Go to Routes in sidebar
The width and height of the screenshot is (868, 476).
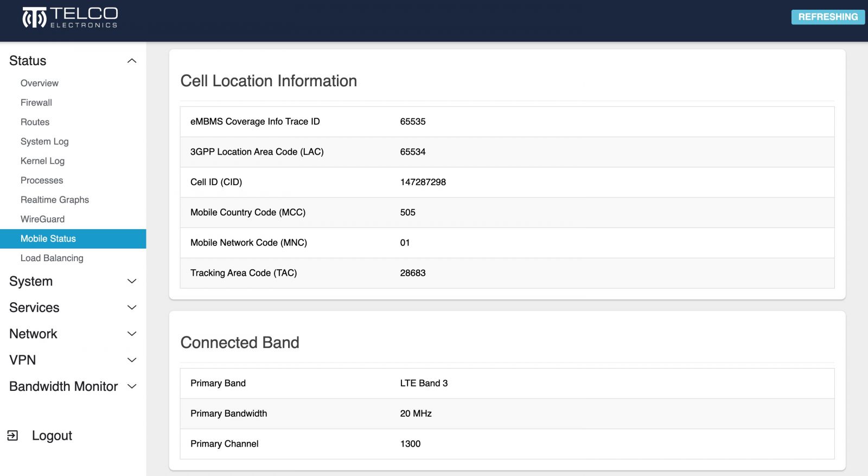coord(35,122)
